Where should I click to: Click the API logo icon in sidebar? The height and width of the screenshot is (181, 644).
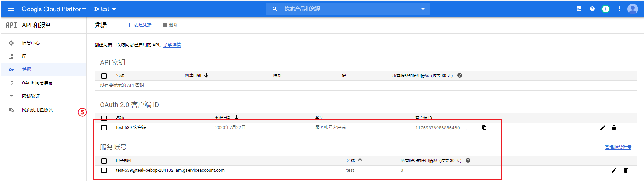pyautogui.click(x=11, y=25)
